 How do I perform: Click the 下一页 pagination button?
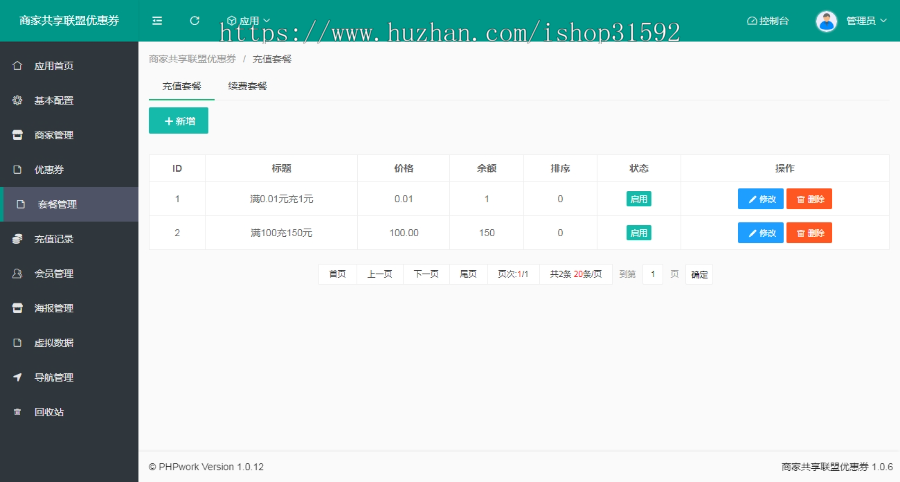[x=426, y=274]
